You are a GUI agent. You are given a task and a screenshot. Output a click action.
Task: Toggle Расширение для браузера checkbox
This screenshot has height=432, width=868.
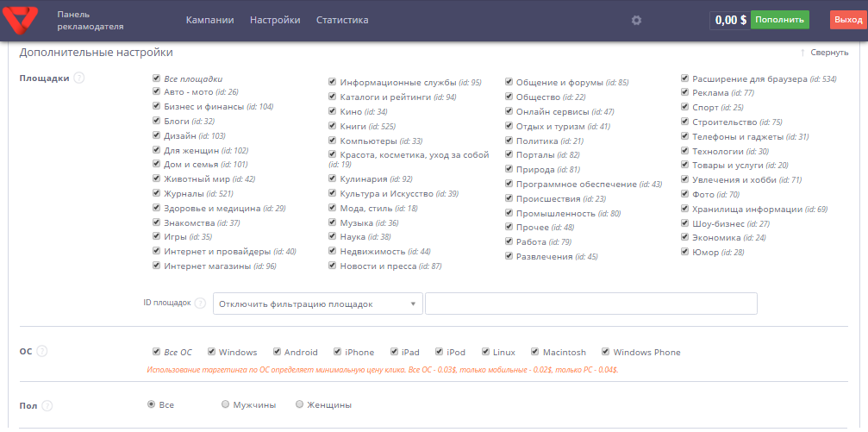(684, 78)
